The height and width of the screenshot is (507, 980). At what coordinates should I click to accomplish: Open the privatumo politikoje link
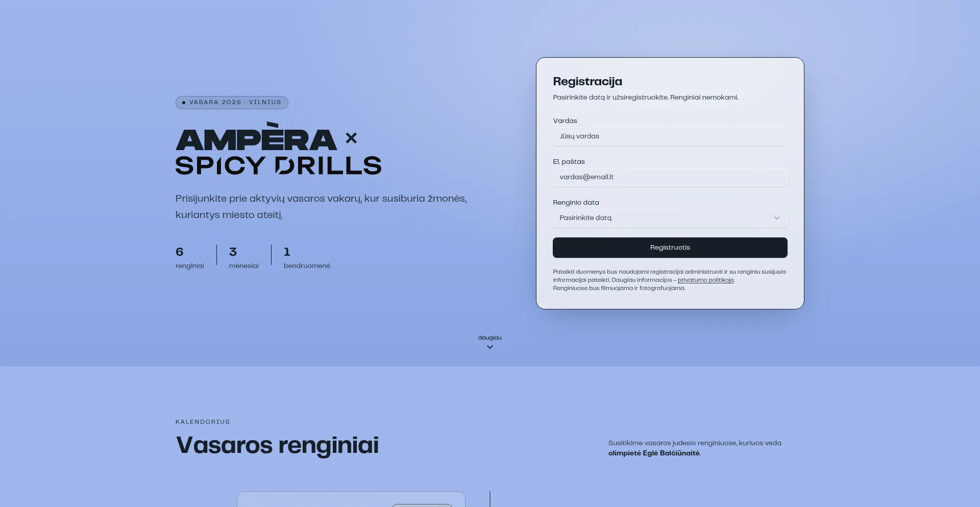point(705,280)
